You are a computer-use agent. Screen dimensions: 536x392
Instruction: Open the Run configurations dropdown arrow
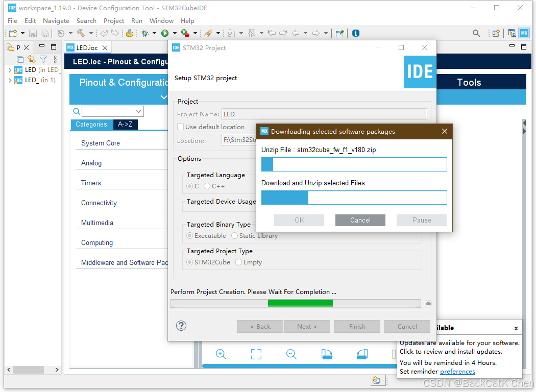(x=175, y=33)
